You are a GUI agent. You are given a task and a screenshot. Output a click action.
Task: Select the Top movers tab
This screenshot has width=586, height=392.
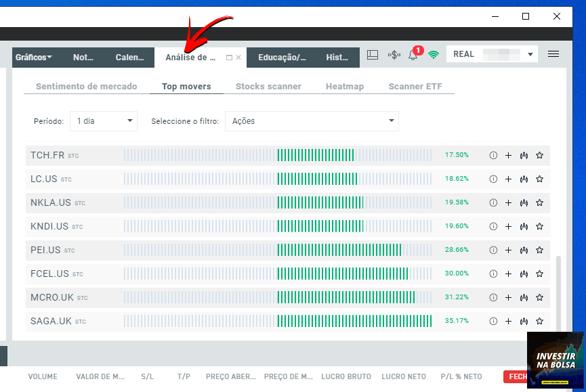tap(186, 86)
